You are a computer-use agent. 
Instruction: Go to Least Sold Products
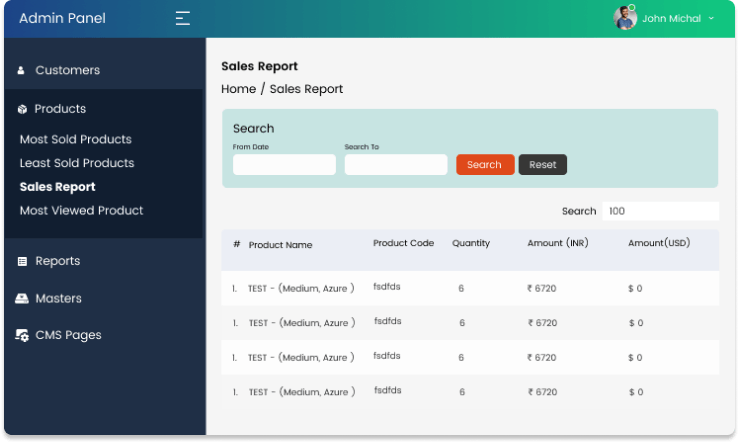point(77,163)
